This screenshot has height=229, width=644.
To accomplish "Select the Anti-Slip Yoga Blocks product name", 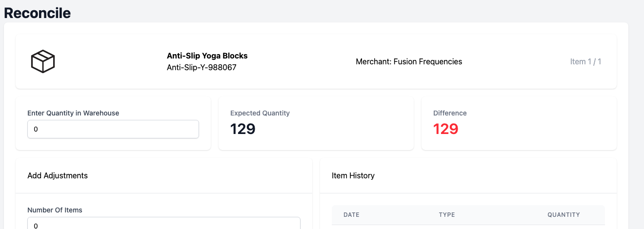I will pos(207,56).
